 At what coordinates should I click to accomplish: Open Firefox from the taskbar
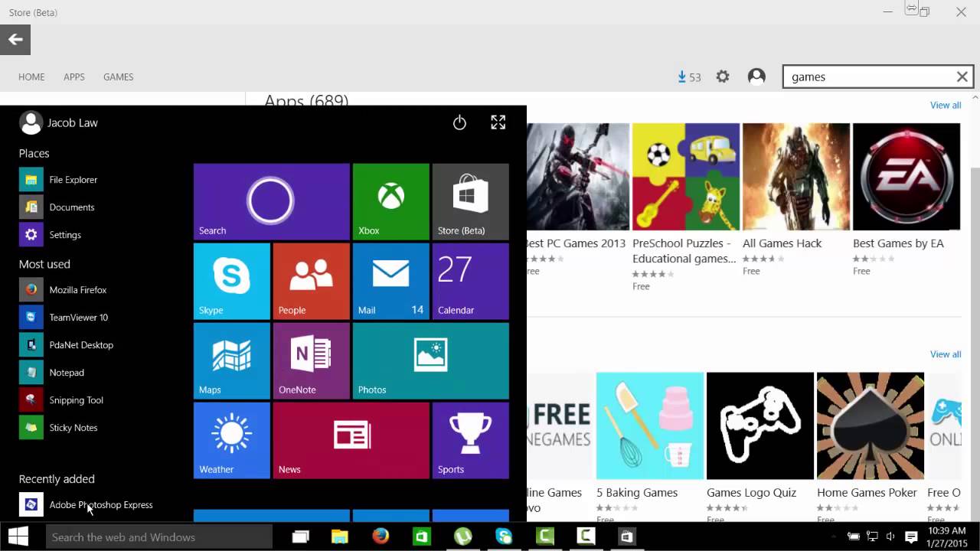click(x=381, y=536)
